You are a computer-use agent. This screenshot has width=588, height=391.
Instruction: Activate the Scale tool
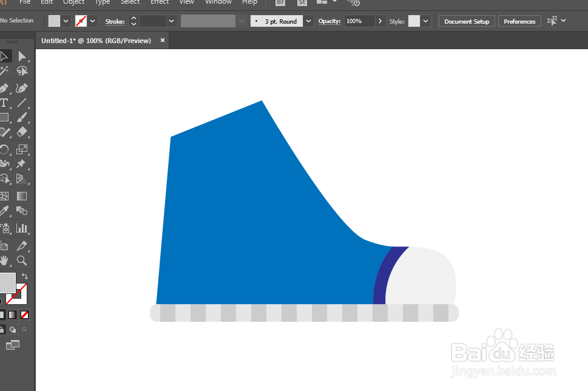point(22,149)
